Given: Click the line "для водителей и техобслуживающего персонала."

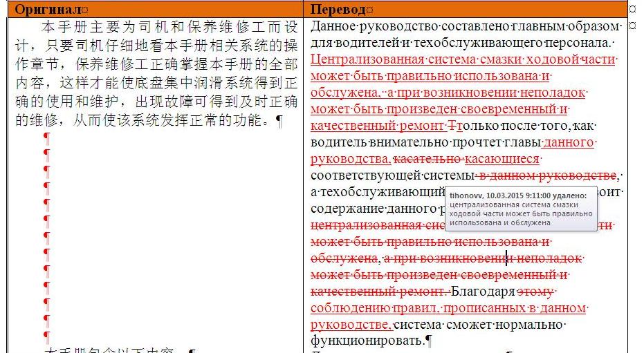Looking at the screenshot, I should pyautogui.click(x=461, y=43).
